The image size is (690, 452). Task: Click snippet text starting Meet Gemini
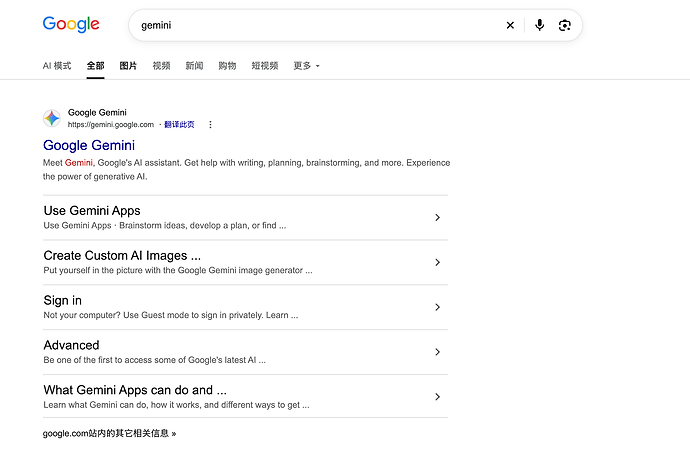pyautogui.click(x=246, y=169)
